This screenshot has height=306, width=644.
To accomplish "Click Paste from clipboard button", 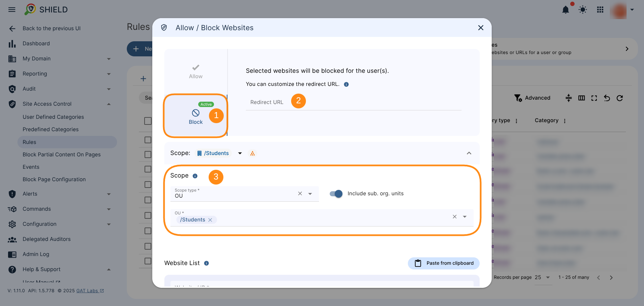I will pos(443,263).
